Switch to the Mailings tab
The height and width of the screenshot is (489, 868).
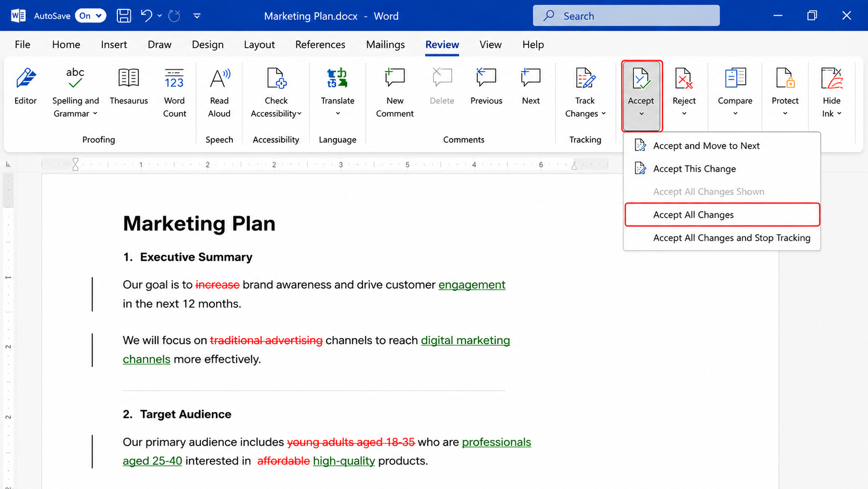[x=385, y=45]
